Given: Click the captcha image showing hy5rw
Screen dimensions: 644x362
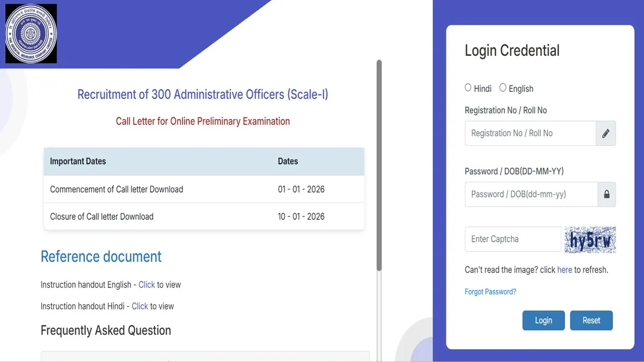Looking at the screenshot, I should pyautogui.click(x=590, y=240).
